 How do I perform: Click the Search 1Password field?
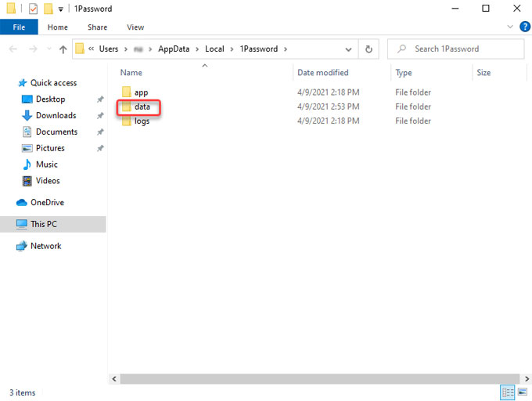point(455,49)
